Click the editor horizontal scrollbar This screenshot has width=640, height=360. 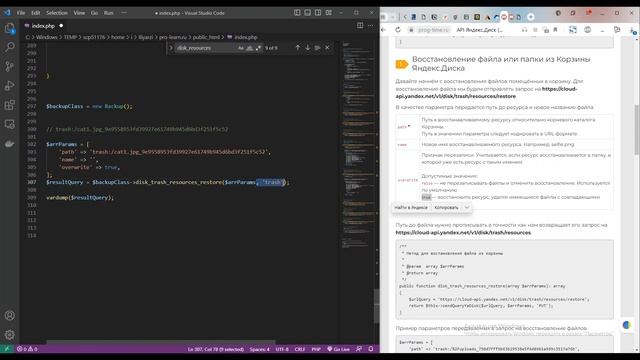[x=160, y=342]
